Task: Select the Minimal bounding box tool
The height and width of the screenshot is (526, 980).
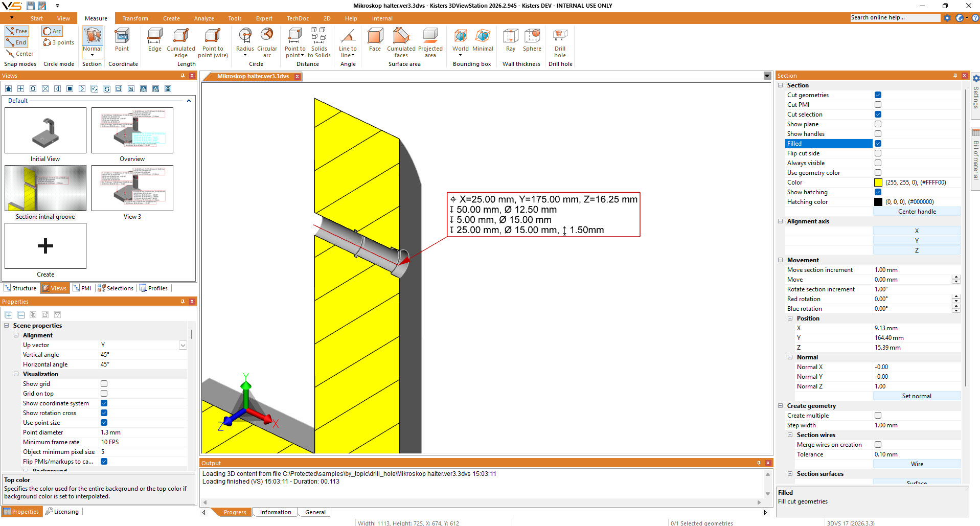Action: coord(483,40)
